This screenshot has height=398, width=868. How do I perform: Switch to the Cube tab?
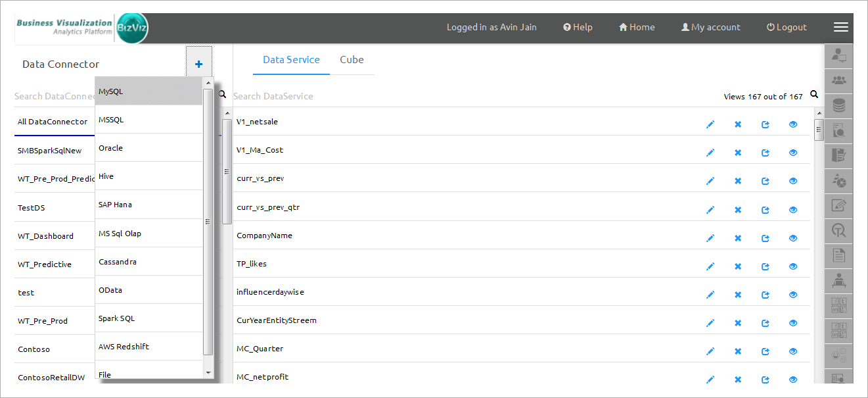(x=352, y=60)
